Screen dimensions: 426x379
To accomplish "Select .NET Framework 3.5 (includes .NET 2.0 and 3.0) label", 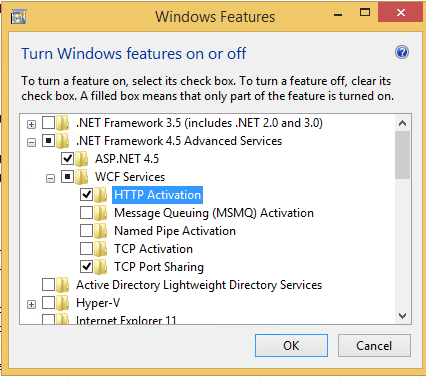I will click(x=199, y=123).
